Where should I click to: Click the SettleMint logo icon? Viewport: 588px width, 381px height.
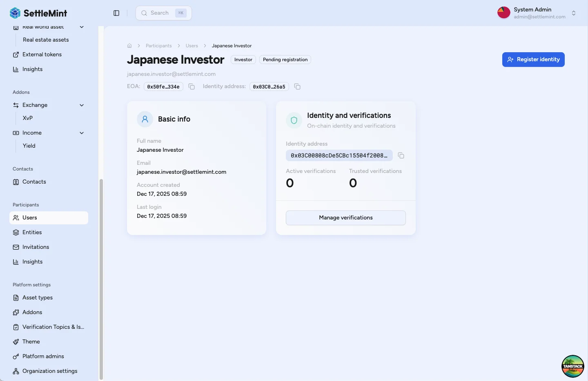[x=15, y=13]
